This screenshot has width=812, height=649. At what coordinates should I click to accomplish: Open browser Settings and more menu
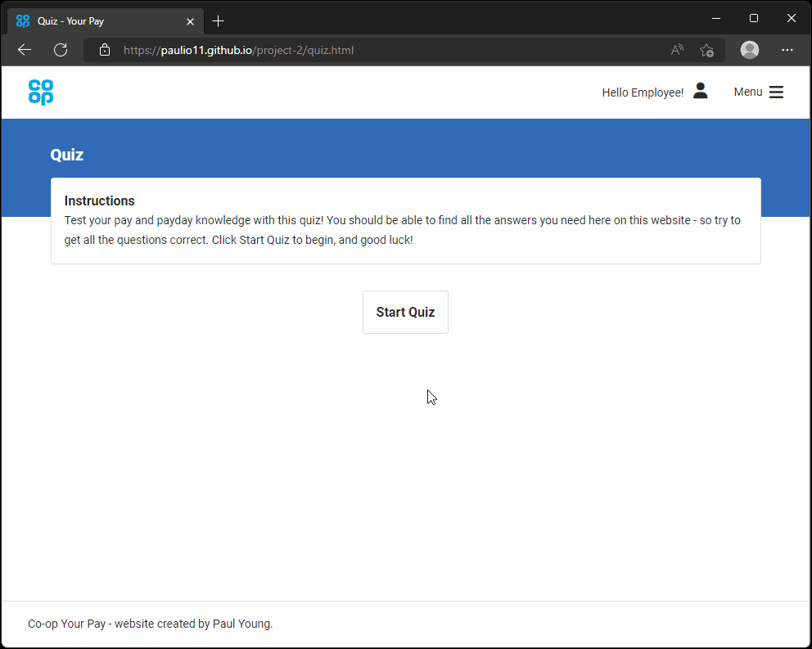(787, 50)
